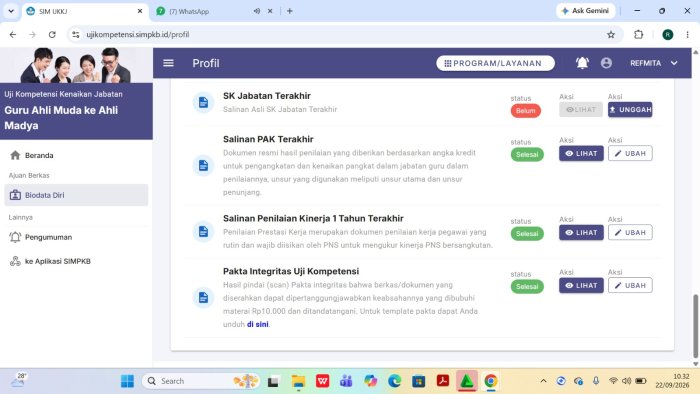700x394 pixels.
Task: Expand the REFMITA account dropdown arrow
Action: [x=674, y=63]
